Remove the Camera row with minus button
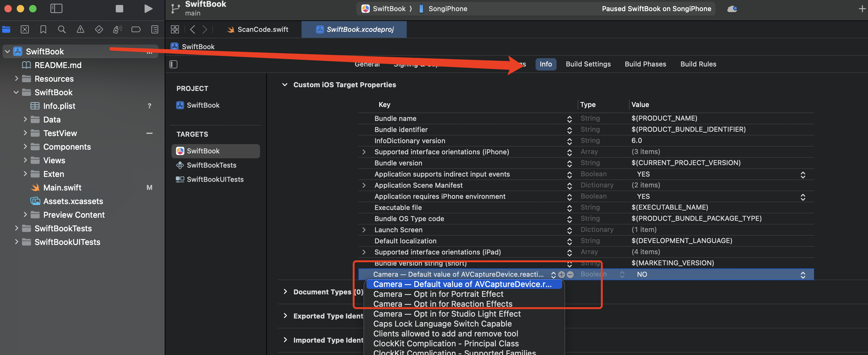 point(570,274)
